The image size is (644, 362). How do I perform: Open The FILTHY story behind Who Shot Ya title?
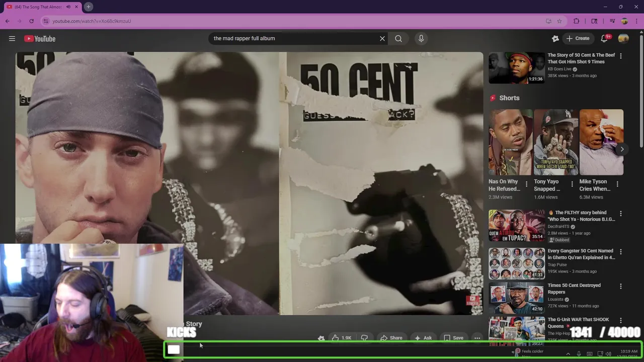click(581, 216)
